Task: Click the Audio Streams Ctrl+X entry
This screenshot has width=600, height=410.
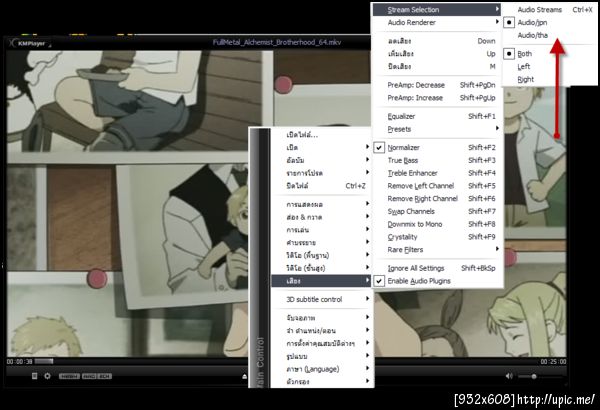Action: click(x=550, y=10)
